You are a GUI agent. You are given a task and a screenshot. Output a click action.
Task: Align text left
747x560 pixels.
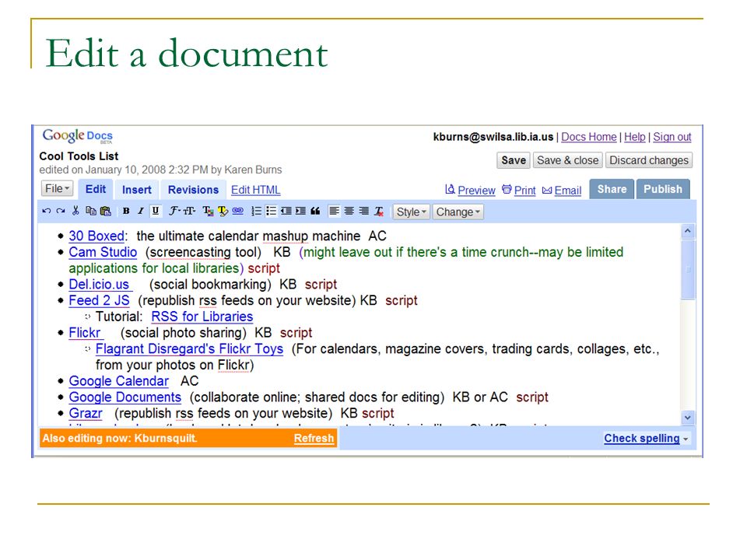335,211
